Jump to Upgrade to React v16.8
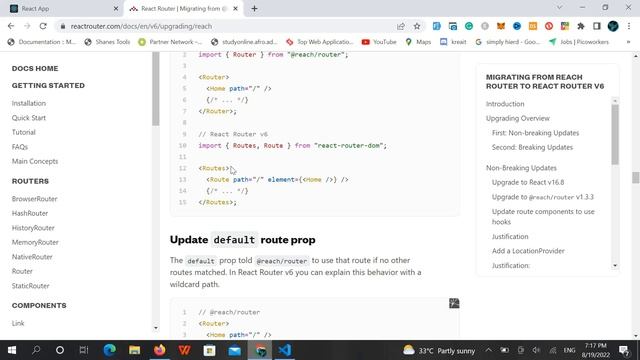The width and height of the screenshot is (640, 360). tap(528, 182)
